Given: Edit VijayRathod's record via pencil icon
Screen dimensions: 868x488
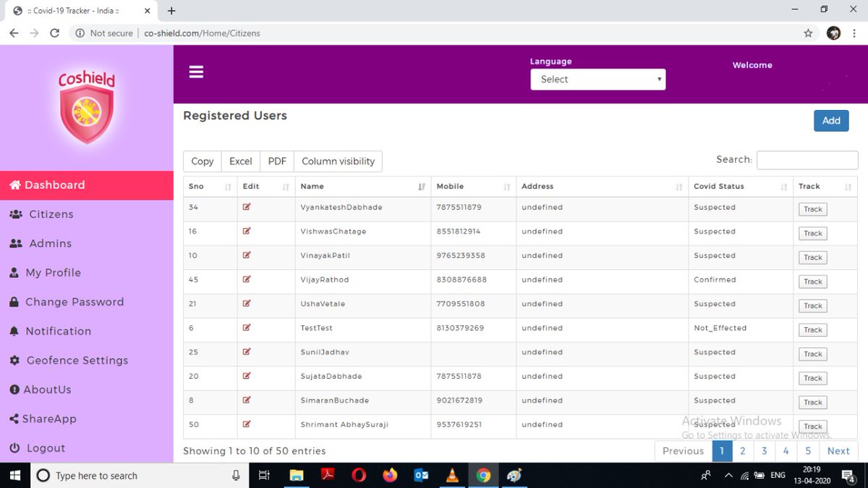Looking at the screenshot, I should [x=247, y=279].
